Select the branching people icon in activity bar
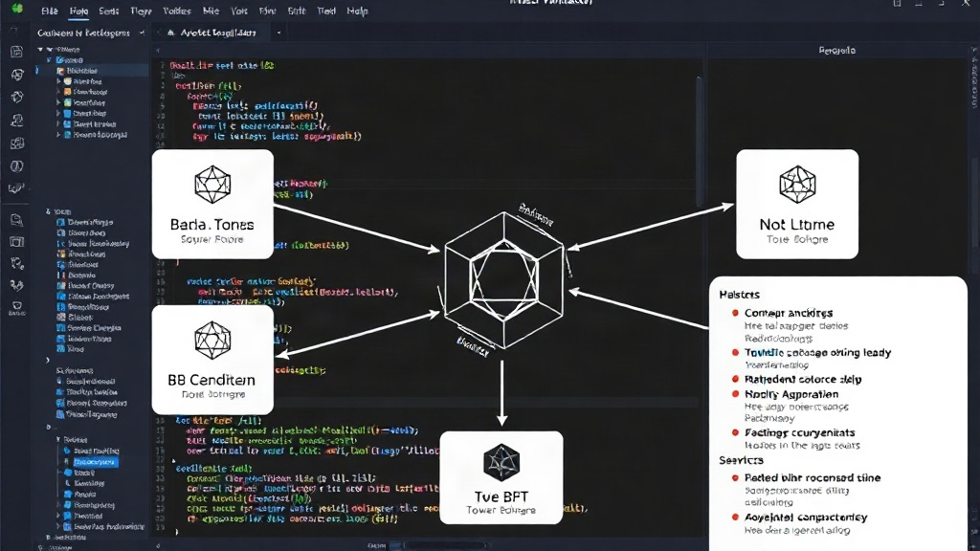The width and height of the screenshot is (980, 551). 17,285
